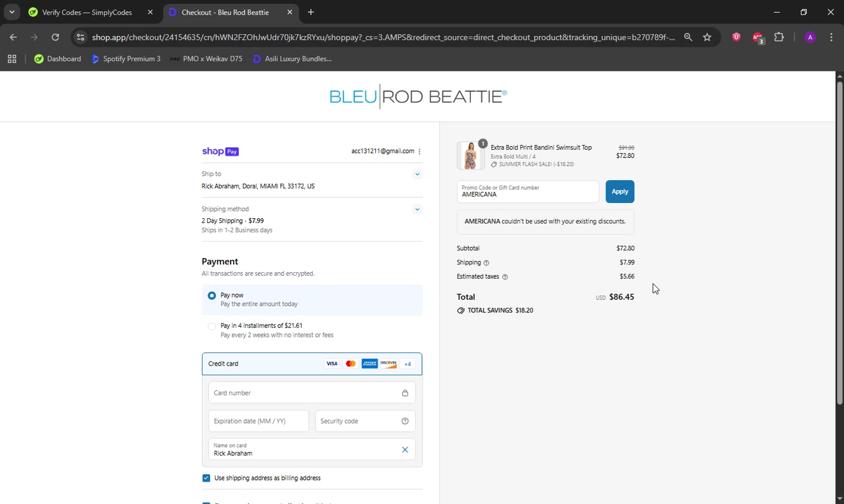Open PMO x Weikav D75 bookmark
Screen dimensions: 844x504
206,58
